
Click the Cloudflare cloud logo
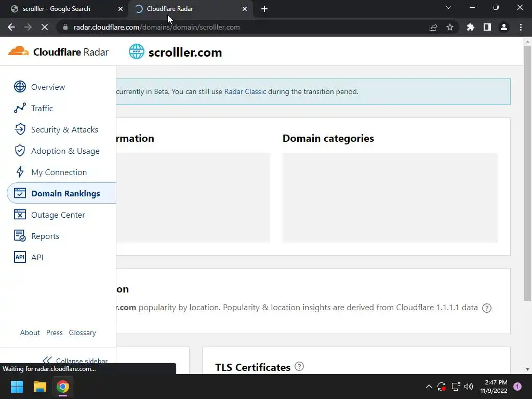point(18,51)
